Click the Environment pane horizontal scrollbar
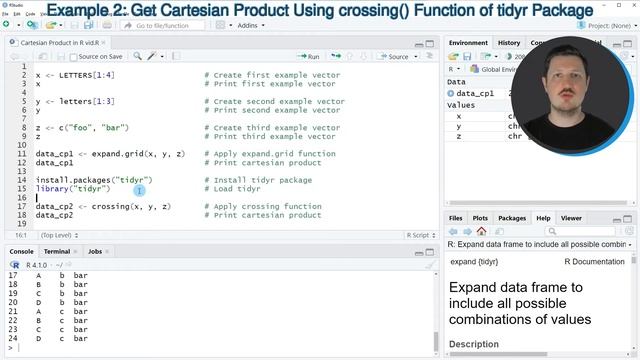Image resolution: width=640 pixels, height=360 pixels. pos(538,202)
